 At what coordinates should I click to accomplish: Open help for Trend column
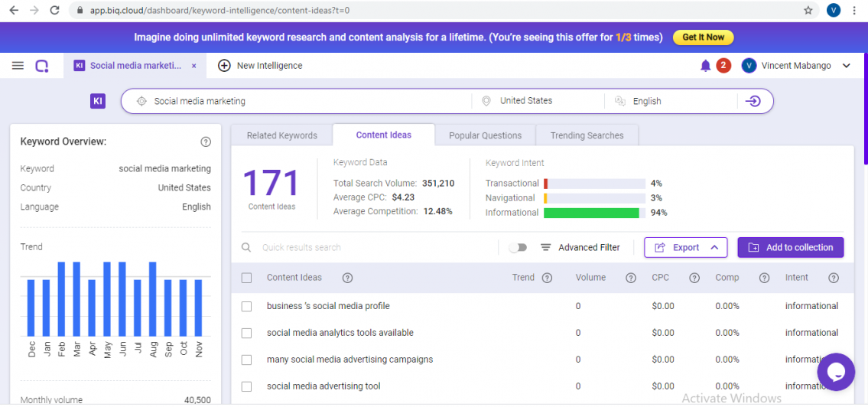point(547,278)
